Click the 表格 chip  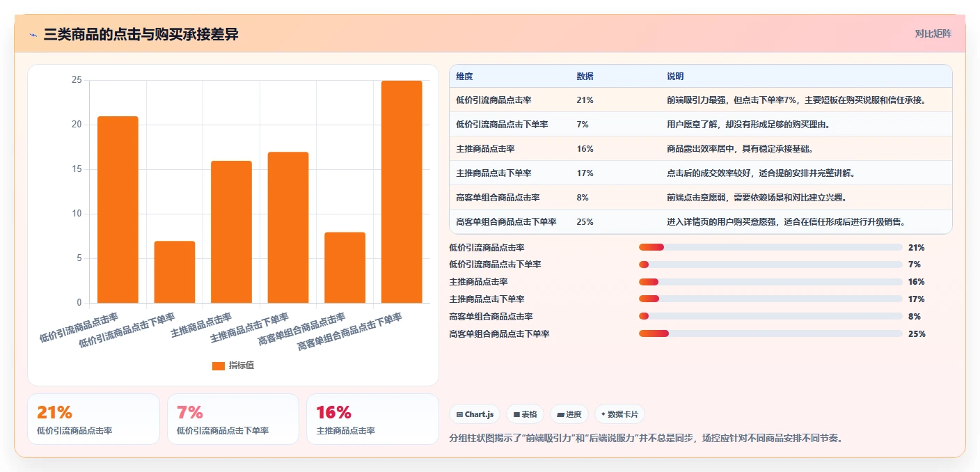(x=525, y=414)
